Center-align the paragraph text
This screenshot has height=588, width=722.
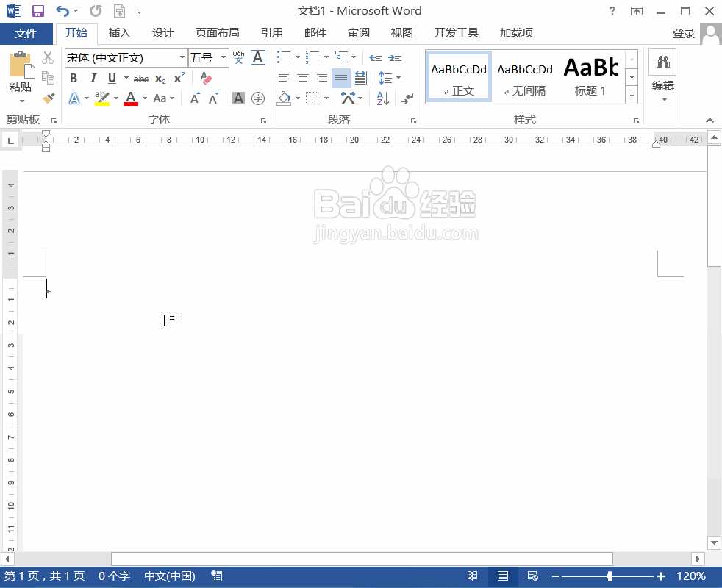[302, 78]
